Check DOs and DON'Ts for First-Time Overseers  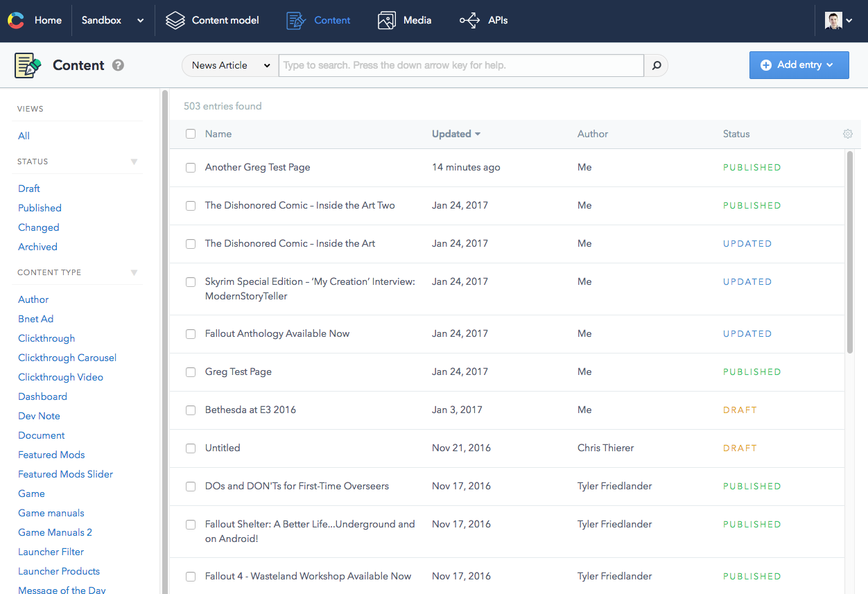pyautogui.click(x=191, y=486)
